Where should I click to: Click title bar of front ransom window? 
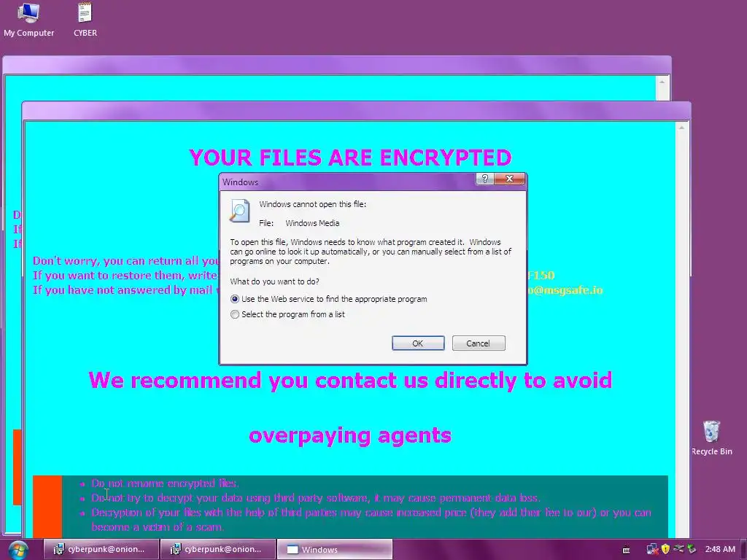tap(356, 111)
